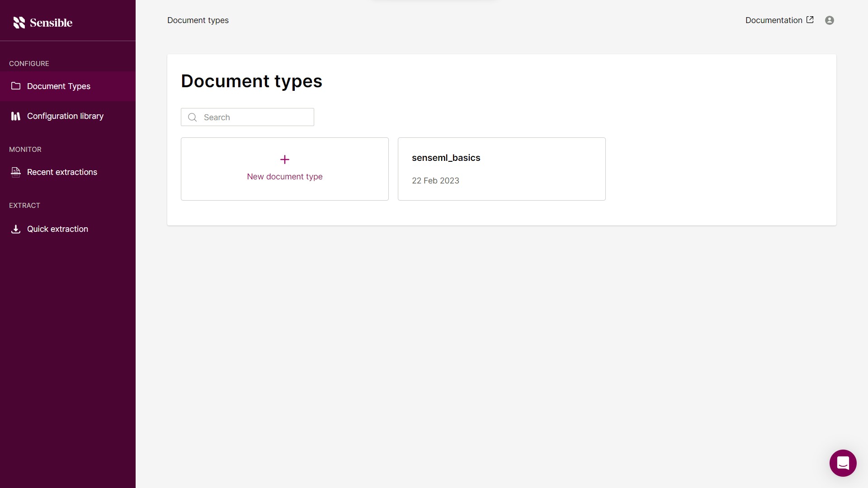Click the Configuration library bars icon
This screenshot has height=488, width=868.
[16, 116]
